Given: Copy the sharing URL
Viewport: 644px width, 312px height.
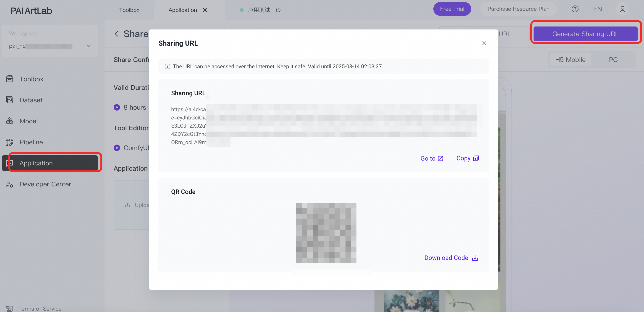Looking at the screenshot, I should coord(467,158).
